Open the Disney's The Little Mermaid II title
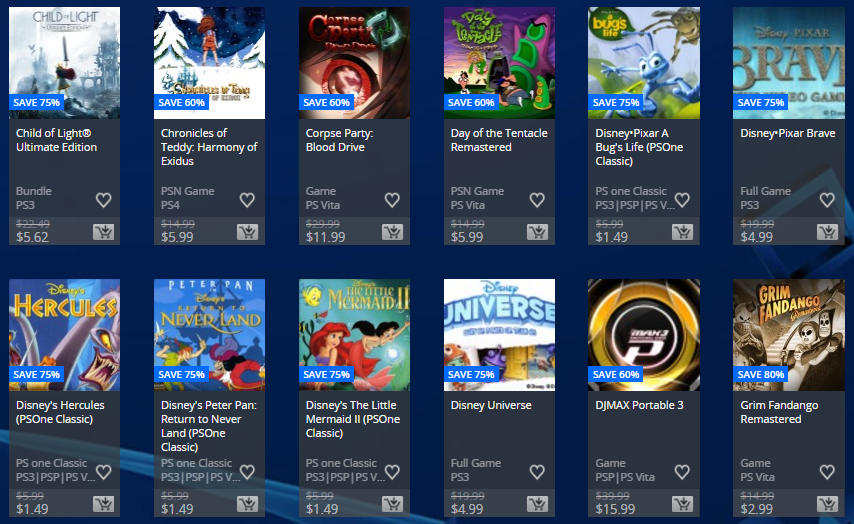Viewport: 854px width, 524px height. (x=352, y=419)
